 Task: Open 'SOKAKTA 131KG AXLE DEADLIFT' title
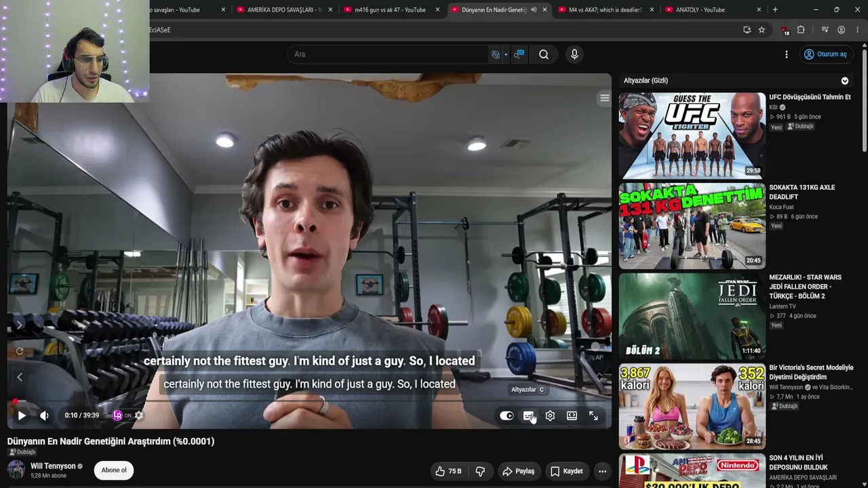802,192
